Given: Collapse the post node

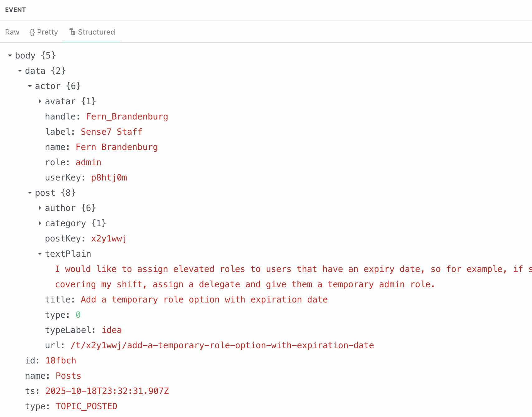Looking at the screenshot, I should 30,193.
